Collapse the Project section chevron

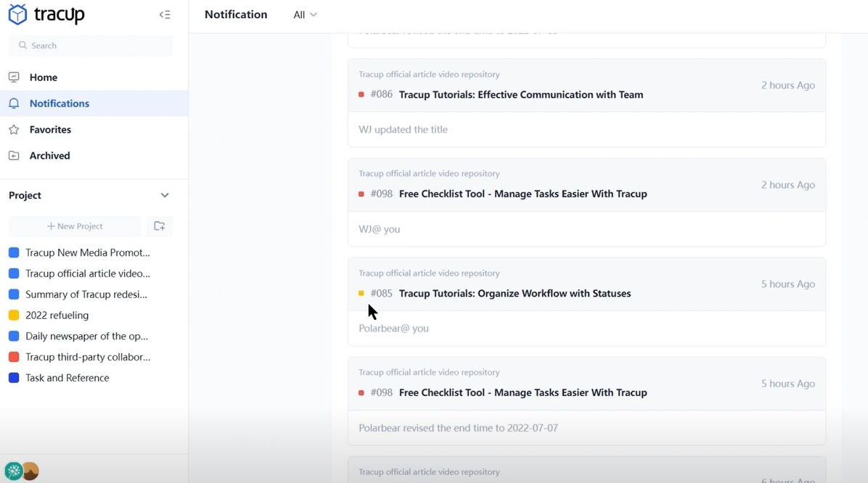(x=165, y=195)
